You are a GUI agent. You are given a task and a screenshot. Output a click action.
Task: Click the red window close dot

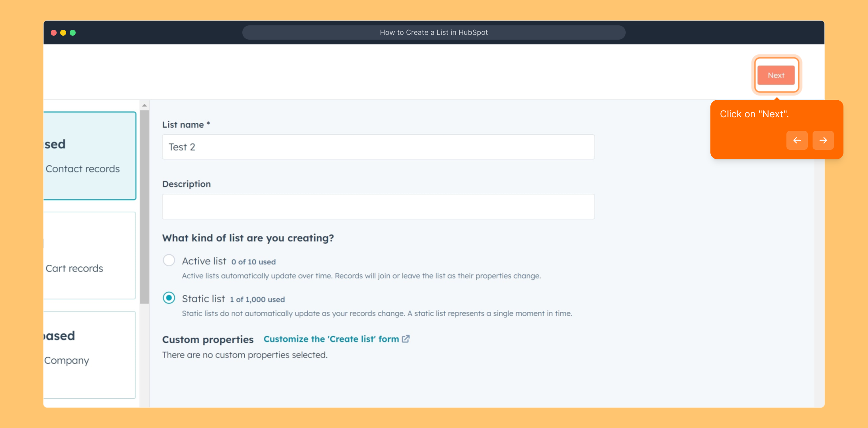(53, 32)
